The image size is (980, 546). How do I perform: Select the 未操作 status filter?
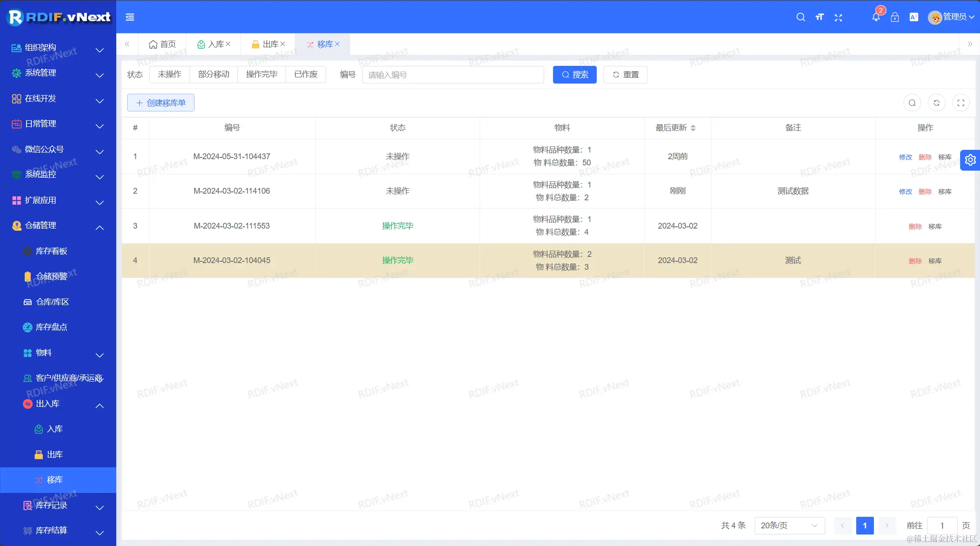170,74
